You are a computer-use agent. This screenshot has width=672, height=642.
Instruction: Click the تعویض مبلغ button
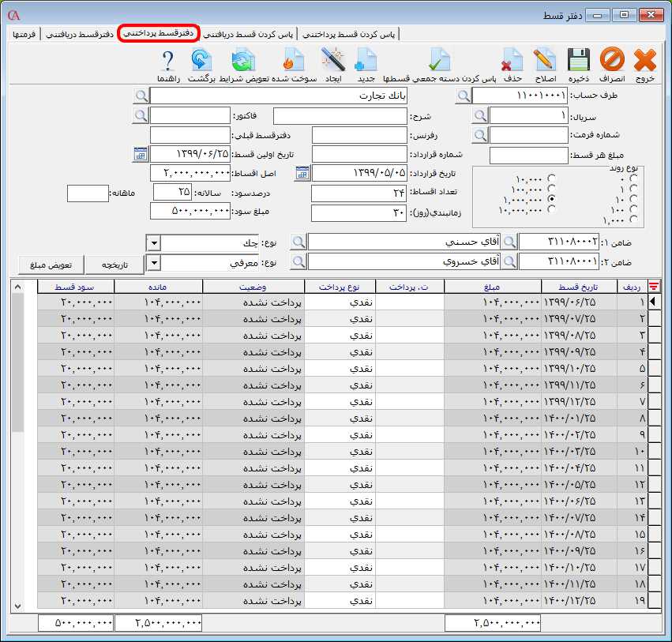click(x=51, y=263)
